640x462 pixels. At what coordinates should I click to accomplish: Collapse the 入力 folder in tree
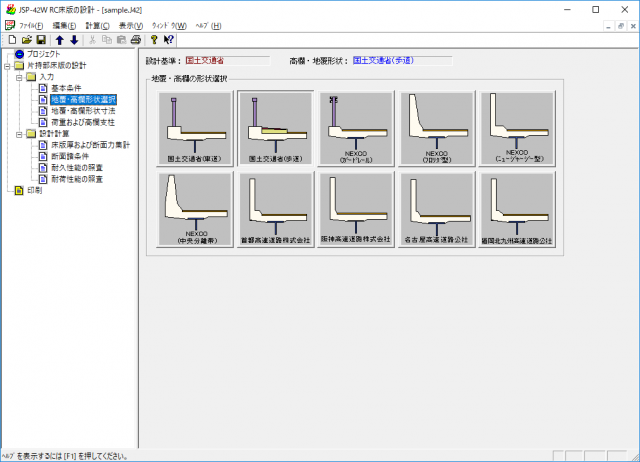click(18, 77)
